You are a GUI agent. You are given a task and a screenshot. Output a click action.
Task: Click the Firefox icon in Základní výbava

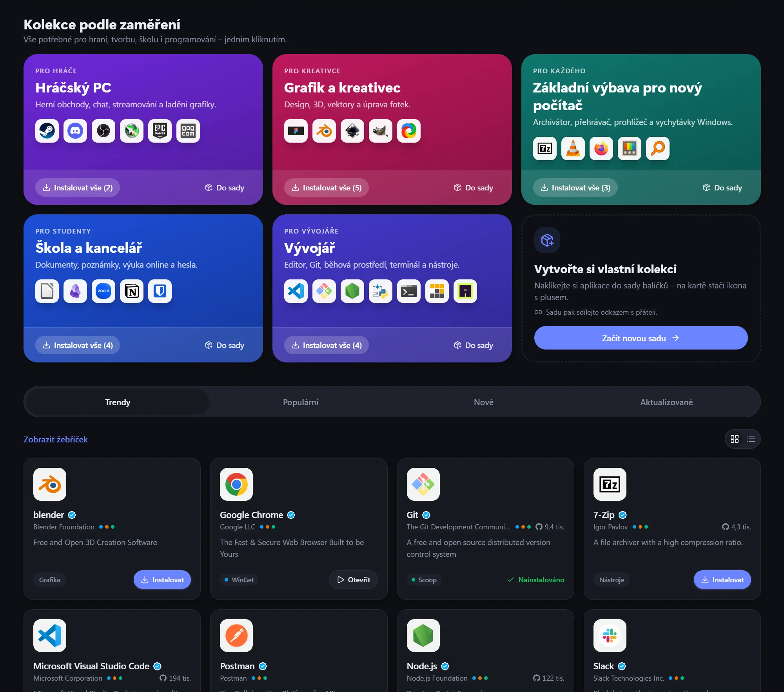pos(601,149)
